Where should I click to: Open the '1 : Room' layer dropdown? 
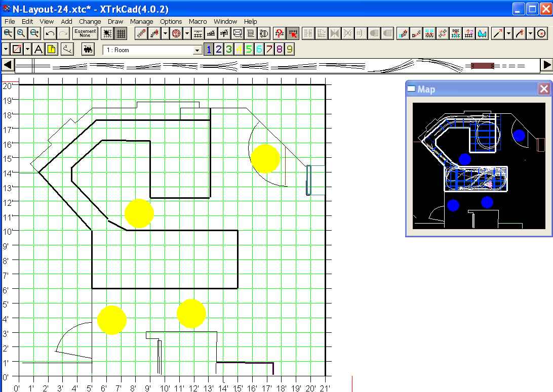[197, 50]
